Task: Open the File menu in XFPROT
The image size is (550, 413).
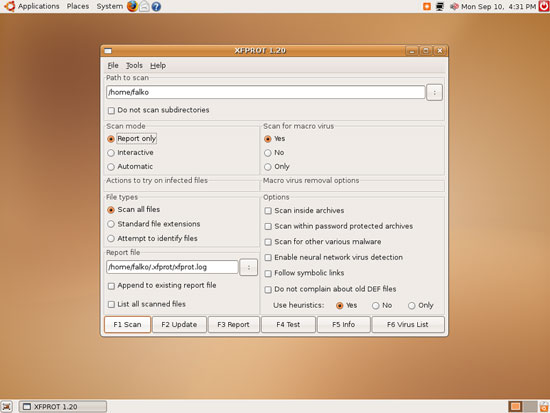Action: (x=113, y=65)
